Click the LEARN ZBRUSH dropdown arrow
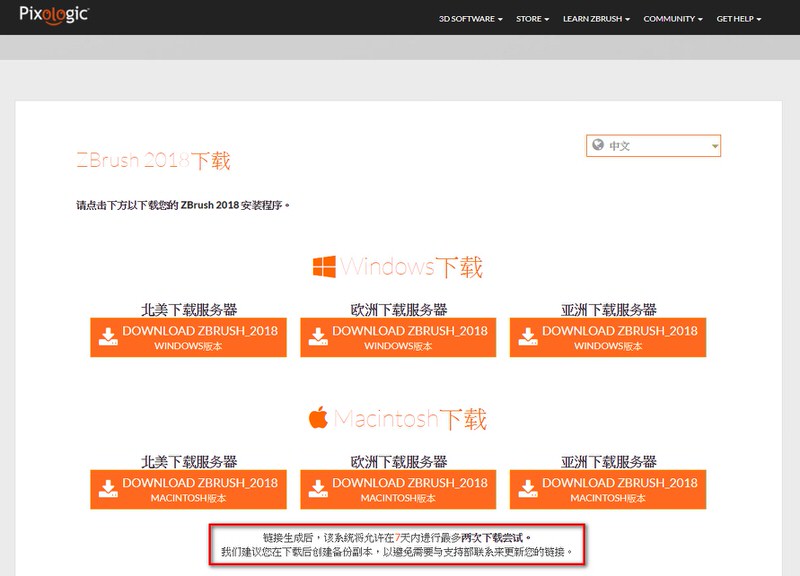The width and height of the screenshot is (800, 576). 627,19
